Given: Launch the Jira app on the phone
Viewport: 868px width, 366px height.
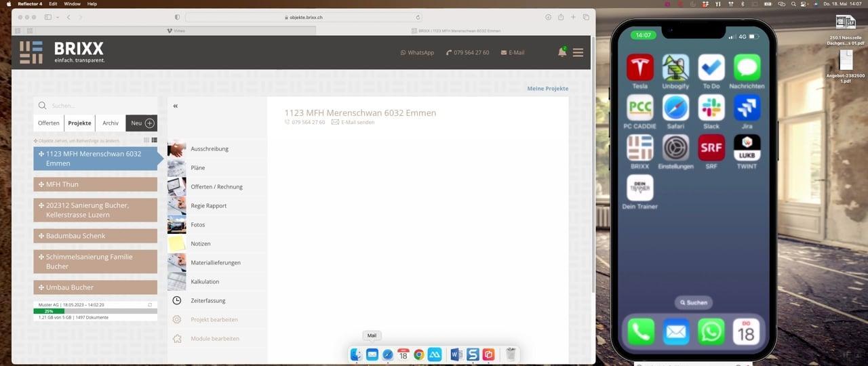Looking at the screenshot, I should click(747, 108).
